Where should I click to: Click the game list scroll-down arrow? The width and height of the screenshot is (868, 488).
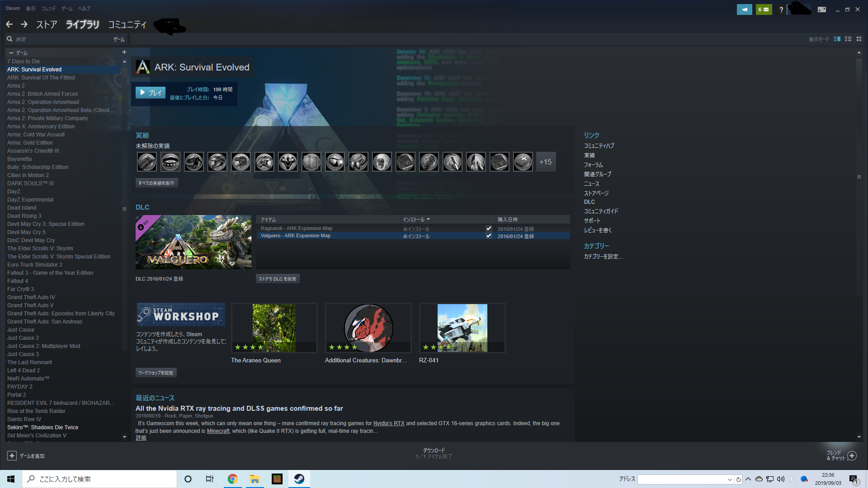(x=124, y=437)
